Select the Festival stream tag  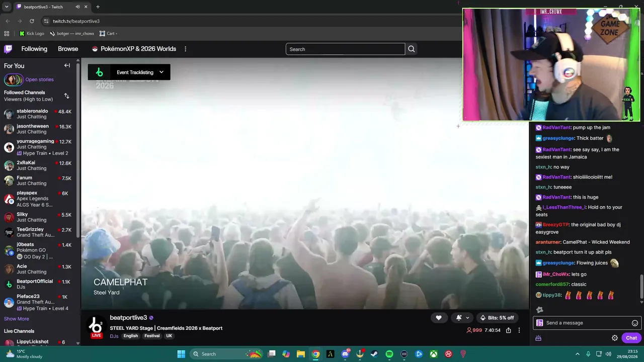[152, 336]
